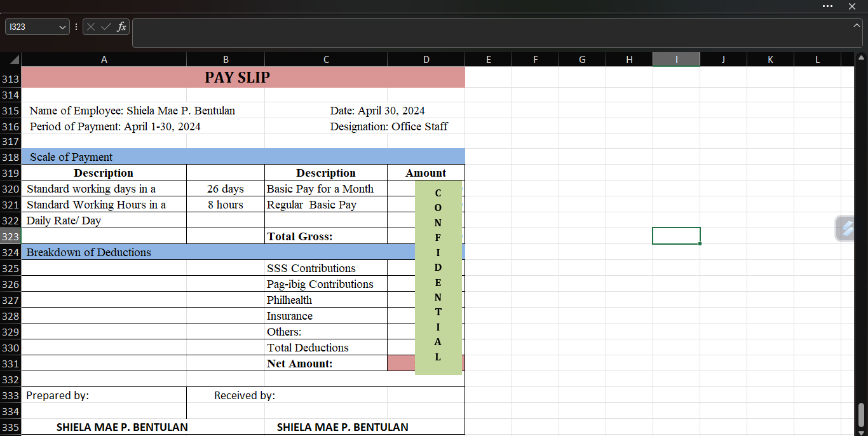Click the selected cell I323
This screenshot has width=868, height=436.
[x=676, y=236]
